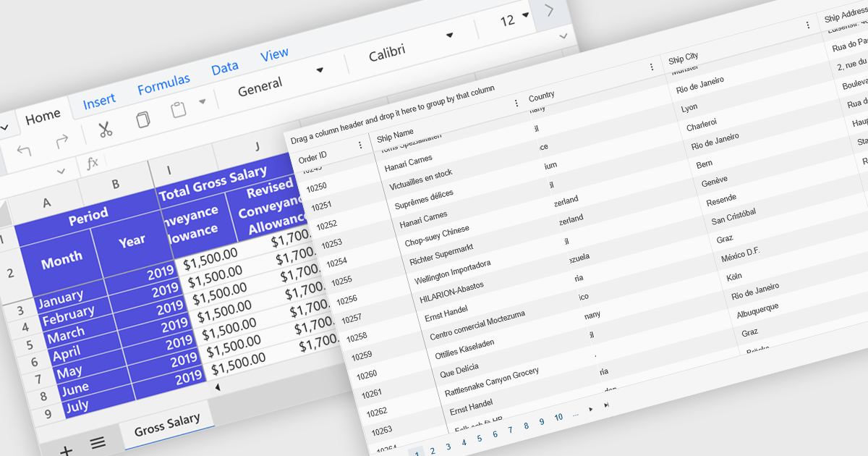The image size is (868, 456).
Task: Click the Cut scissors icon
Action: tap(106, 130)
